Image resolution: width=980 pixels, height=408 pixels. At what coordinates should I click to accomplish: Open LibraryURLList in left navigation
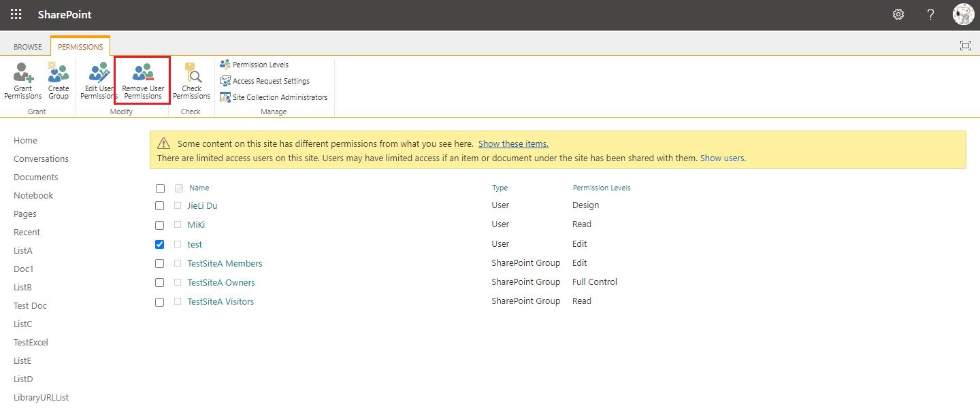pos(41,398)
